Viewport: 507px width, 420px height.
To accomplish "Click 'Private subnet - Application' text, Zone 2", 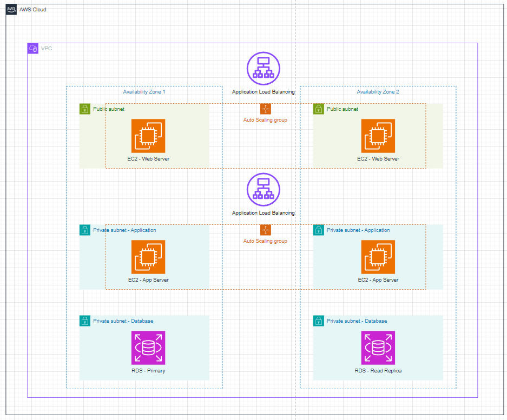I will click(358, 230).
